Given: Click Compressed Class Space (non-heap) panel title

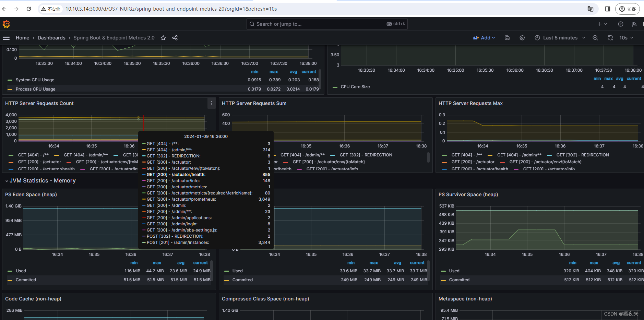Looking at the screenshot, I should click(265, 299).
